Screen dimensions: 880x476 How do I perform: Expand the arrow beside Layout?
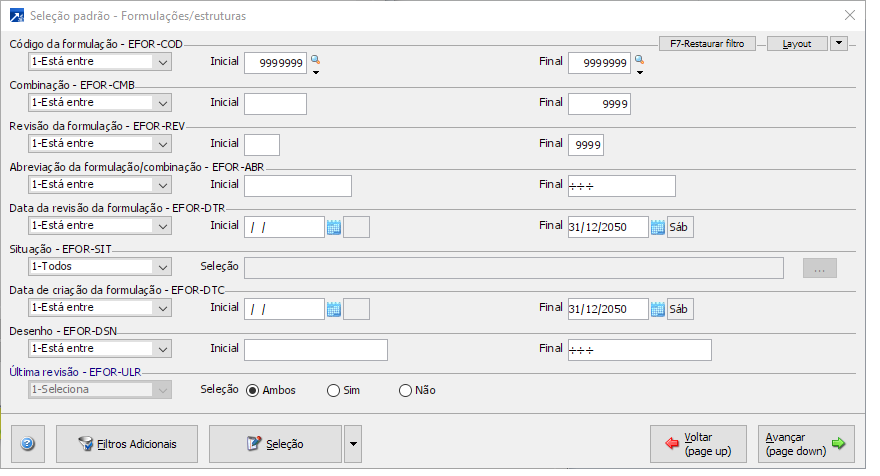pos(839,44)
